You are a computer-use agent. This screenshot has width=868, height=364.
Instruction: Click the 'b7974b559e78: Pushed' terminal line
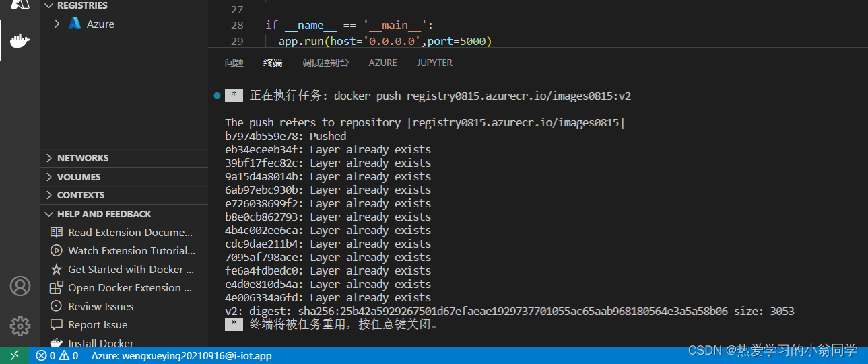pyautogui.click(x=286, y=136)
